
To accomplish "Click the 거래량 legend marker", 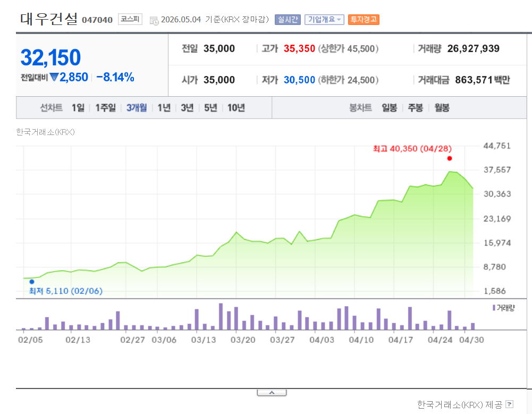I will coord(494,308).
